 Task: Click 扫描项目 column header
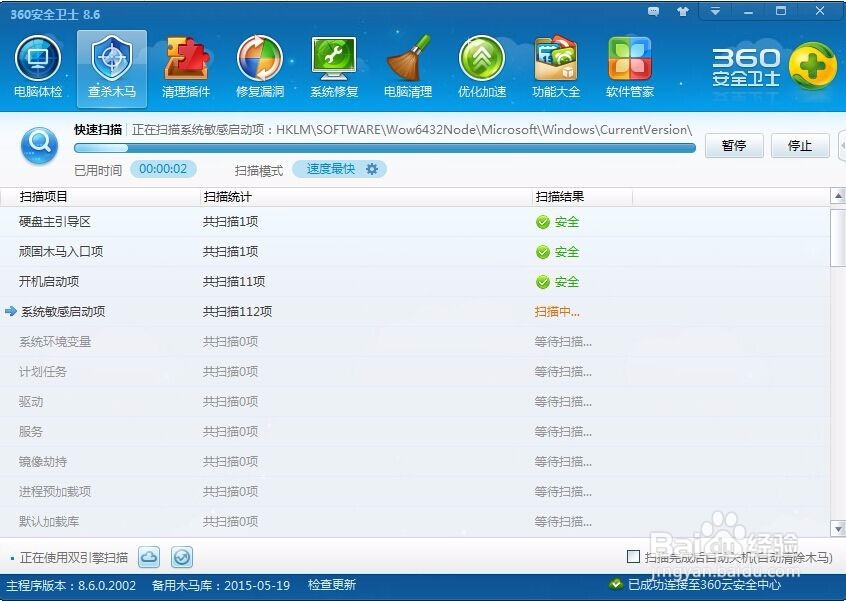(x=100, y=197)
